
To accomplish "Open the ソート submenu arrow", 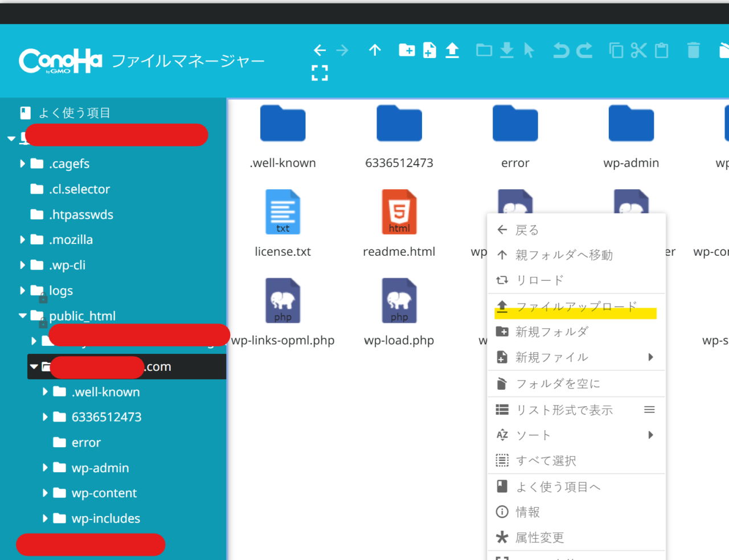I will 650,435.
